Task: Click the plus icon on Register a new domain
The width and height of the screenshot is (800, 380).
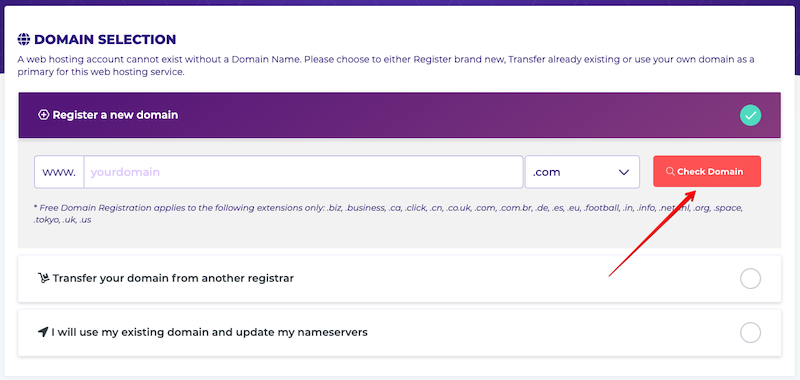Action: pyautogui.click(x=43, y=115)
